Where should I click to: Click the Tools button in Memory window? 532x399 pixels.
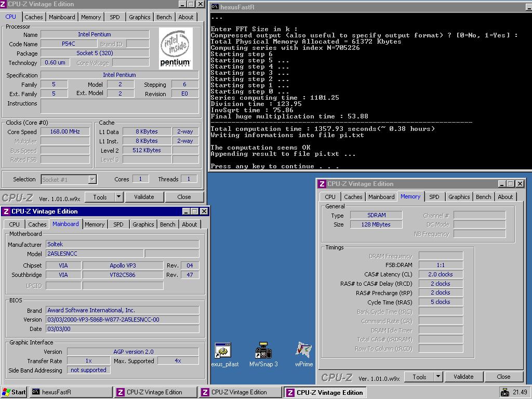pyautogui.click(x=419, y=377)
